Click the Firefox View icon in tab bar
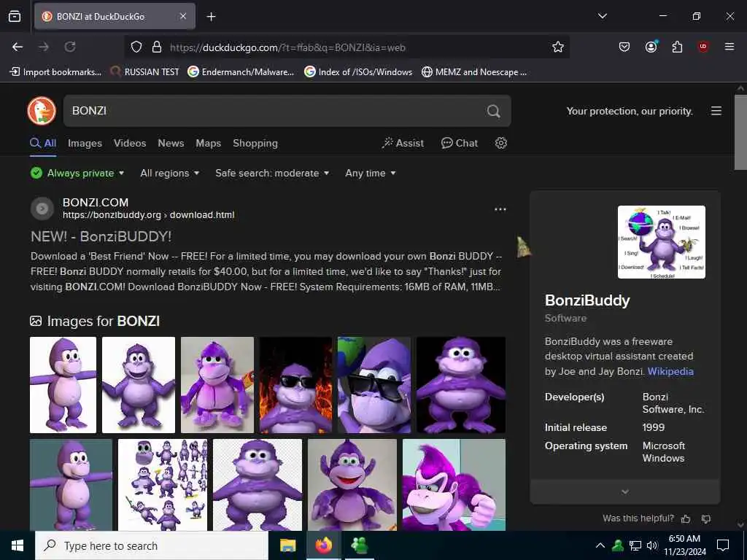Viewport: 747px width, 560px height. 15,16
